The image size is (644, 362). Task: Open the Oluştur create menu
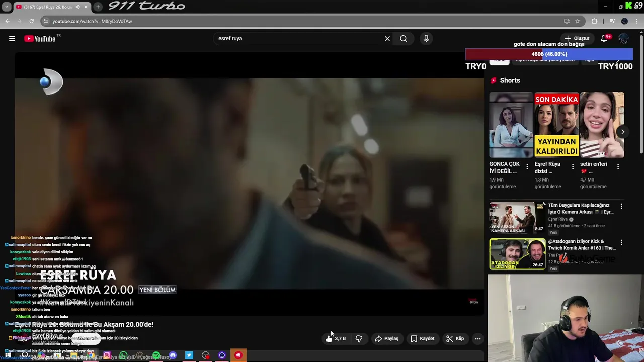coord(577,38)
